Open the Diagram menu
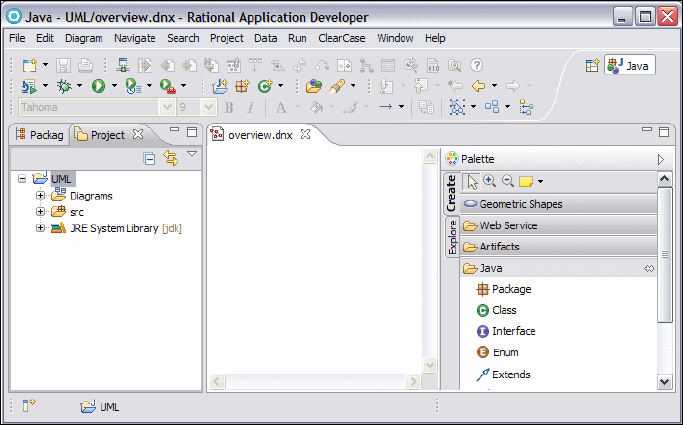The image size is (683, 425). [x=84, y=38]
